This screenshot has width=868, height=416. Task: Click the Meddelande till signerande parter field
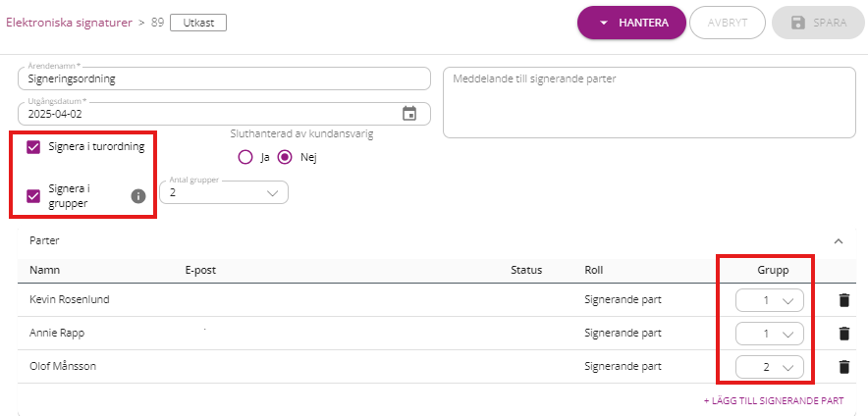[650, 102]
